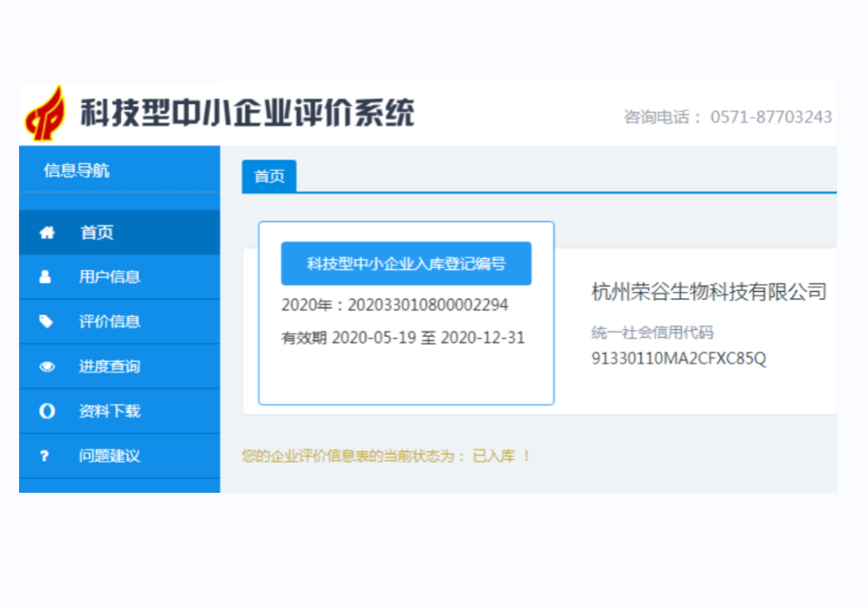Click the phone number 0571-87703243
The height and width of the screenshot is (608, 868).
click(x=771, y=117)
